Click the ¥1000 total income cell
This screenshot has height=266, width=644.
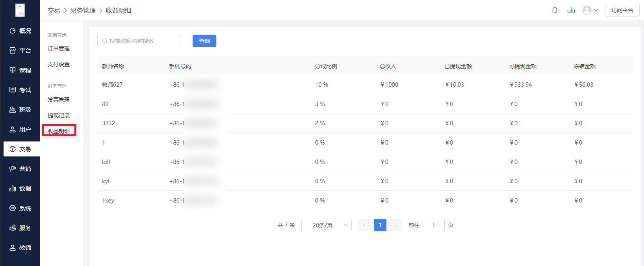(390, 85)
